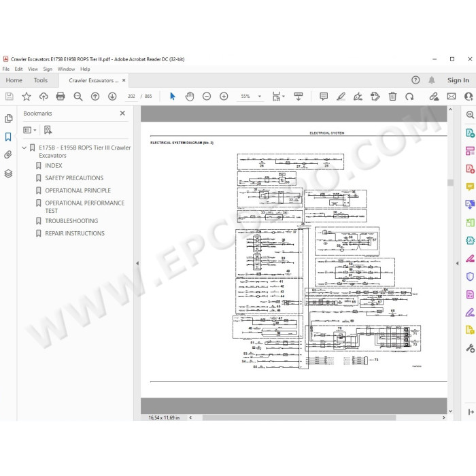Click Sign In button
The image size is (476, 476).
(x=458, y=80)
